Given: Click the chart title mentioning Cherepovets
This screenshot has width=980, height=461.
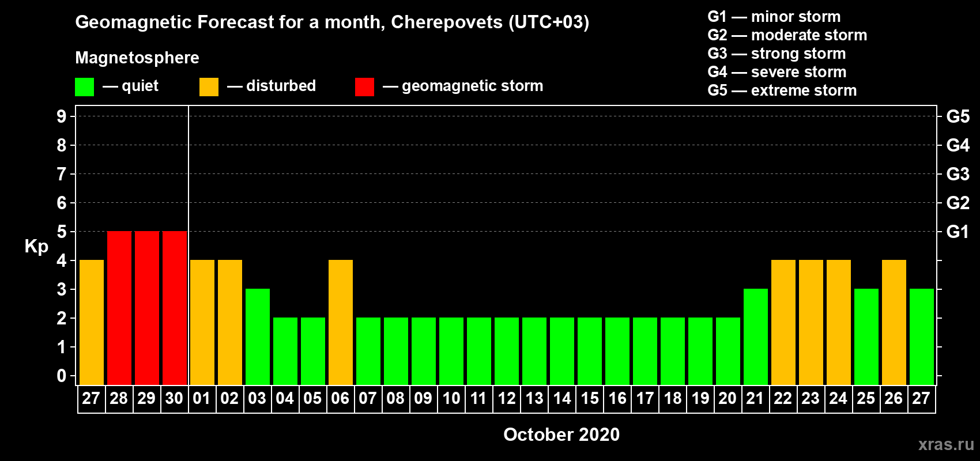Looking at the screenshot, I should click(332, 22).
